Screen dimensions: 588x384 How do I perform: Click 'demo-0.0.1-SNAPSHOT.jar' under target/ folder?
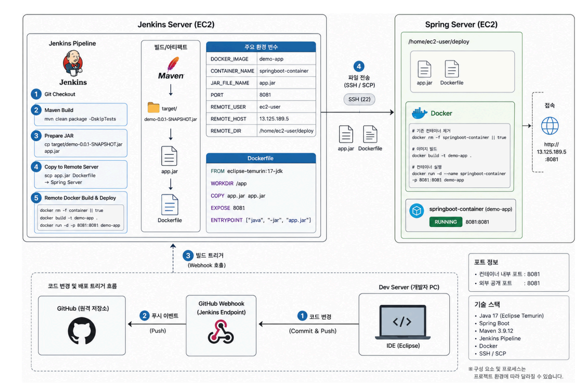pyautogui.click(x=170, y=119)
